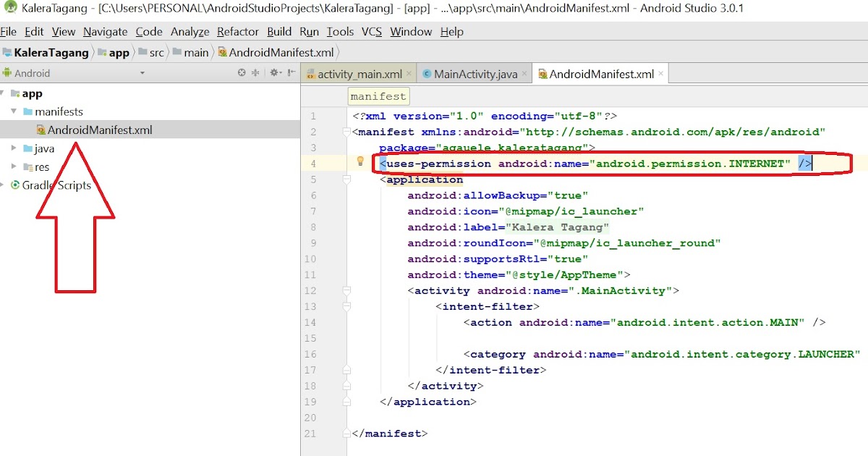The image size is (868, 456).
Task: Collapse the app module node
Action: point(3,93)
